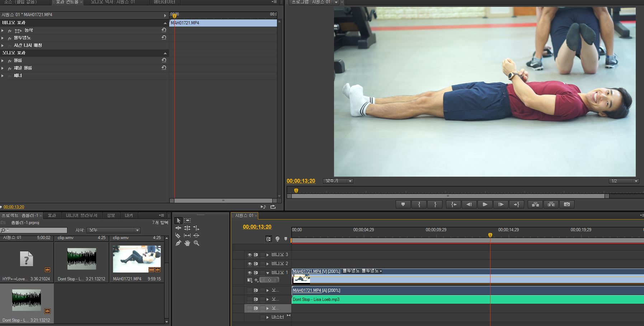This screenshot has height=326, width=644.
Task: Open the 효과 tab in project panel
Action: click(x=52, y=215)
